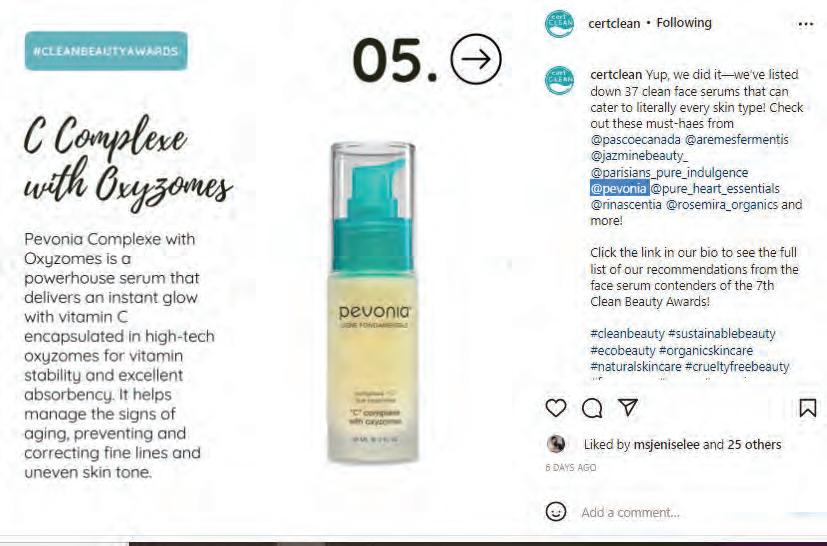Visit the @pascoecanada mention
This screenshot has height=546, width=827.
point(636,140)
